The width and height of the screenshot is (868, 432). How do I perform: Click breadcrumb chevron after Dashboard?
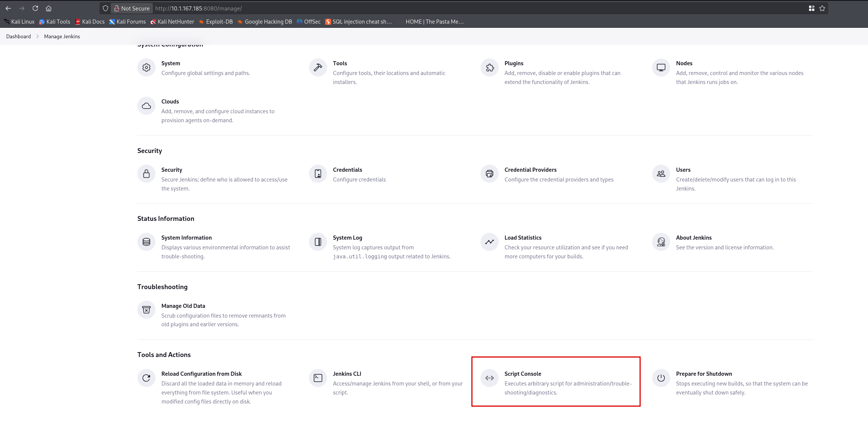[37, 36]
